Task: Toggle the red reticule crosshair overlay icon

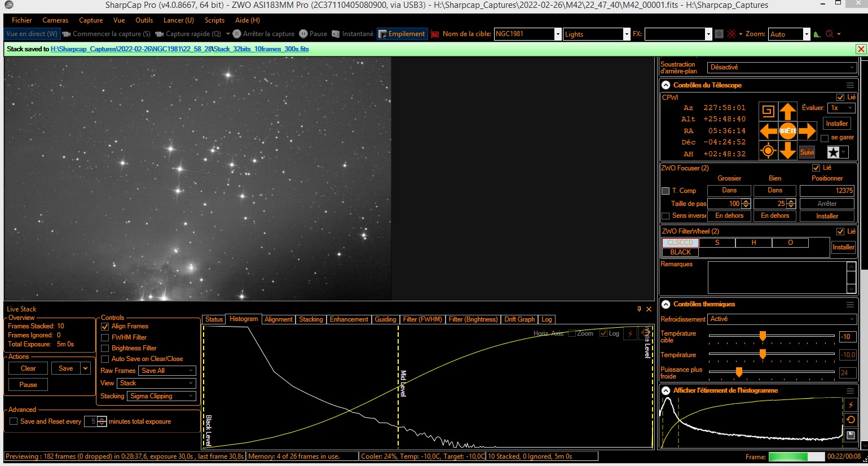Action: tap(732, 34)
